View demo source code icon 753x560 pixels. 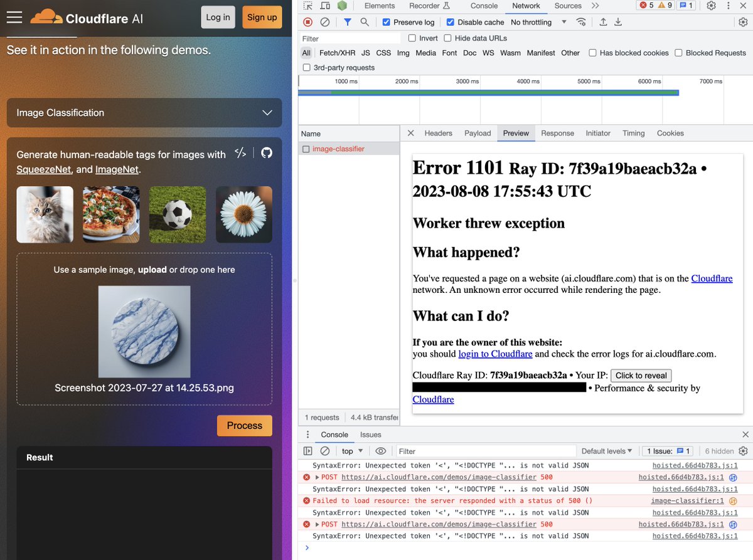(240, 152)
